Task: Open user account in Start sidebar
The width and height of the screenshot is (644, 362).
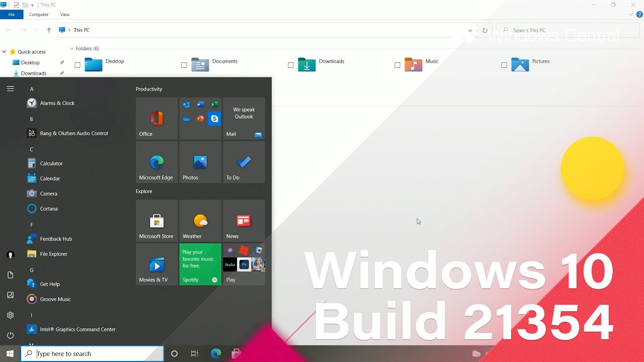Action: (10, 255)
